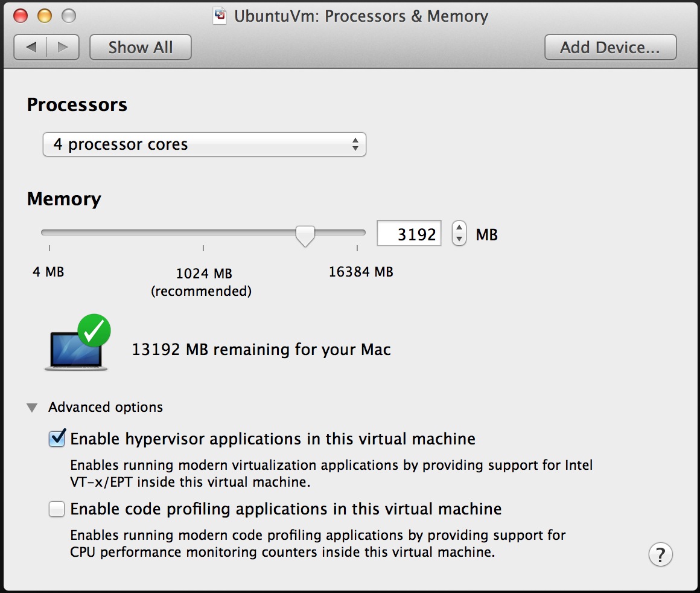The height and width of the screenshot is (593, 700).
Task: Click the Show All button
Action: (x=140, y=48)
